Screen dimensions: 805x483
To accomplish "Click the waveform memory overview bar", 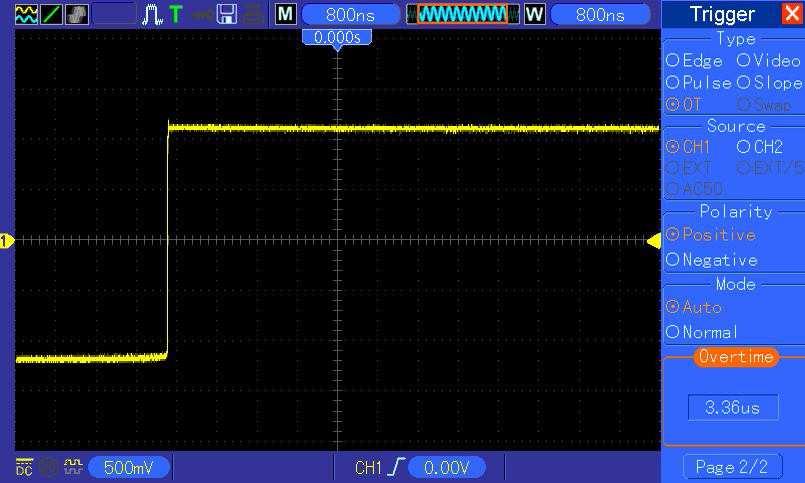I will pyautogui.click(x=462, y=14).
